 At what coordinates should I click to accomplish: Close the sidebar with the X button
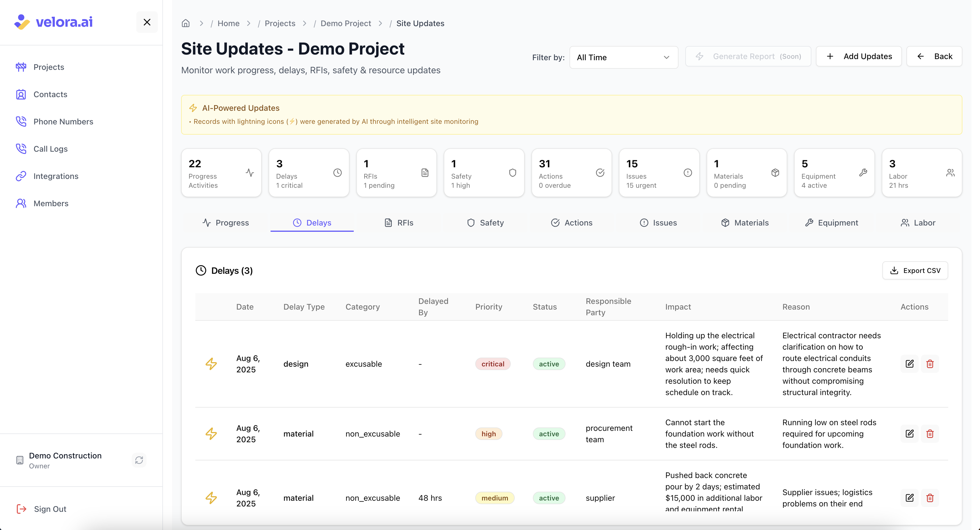coord(147,22)
